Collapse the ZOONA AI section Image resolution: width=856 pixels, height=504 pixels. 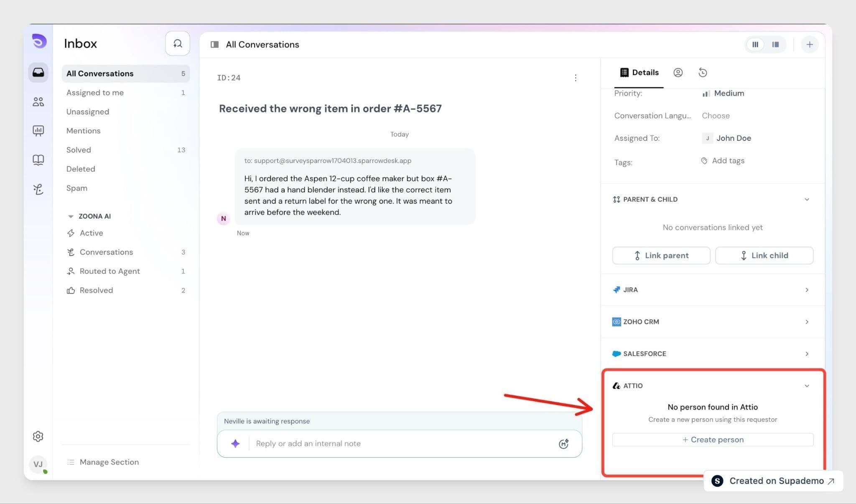71,216
